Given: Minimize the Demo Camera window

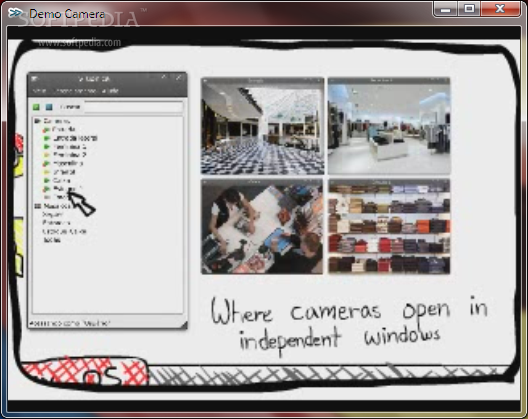Looking at the screenshot, I should tap(445, 9).
